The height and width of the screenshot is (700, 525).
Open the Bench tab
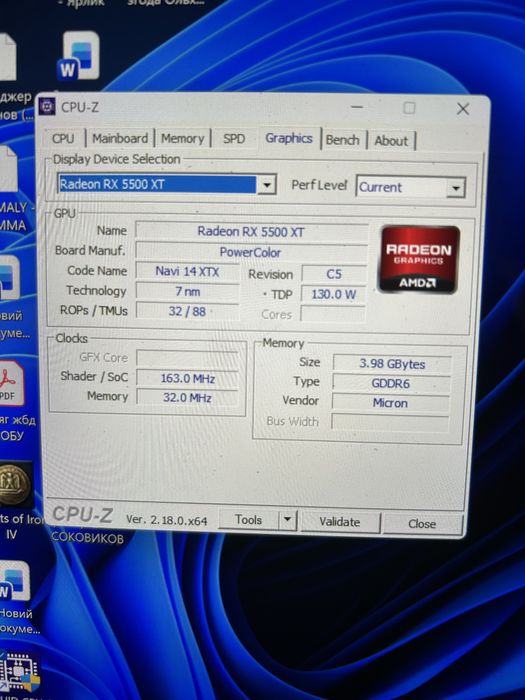pos(342,140)
